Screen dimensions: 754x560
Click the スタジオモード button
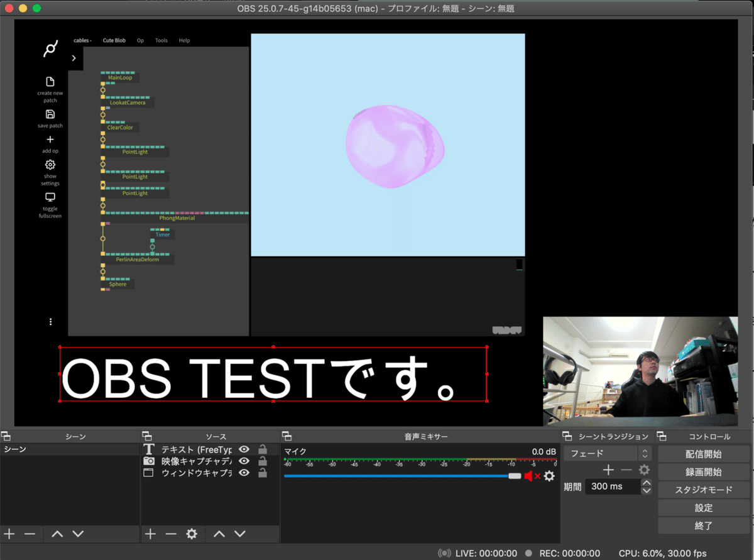[x=704, y=490]
